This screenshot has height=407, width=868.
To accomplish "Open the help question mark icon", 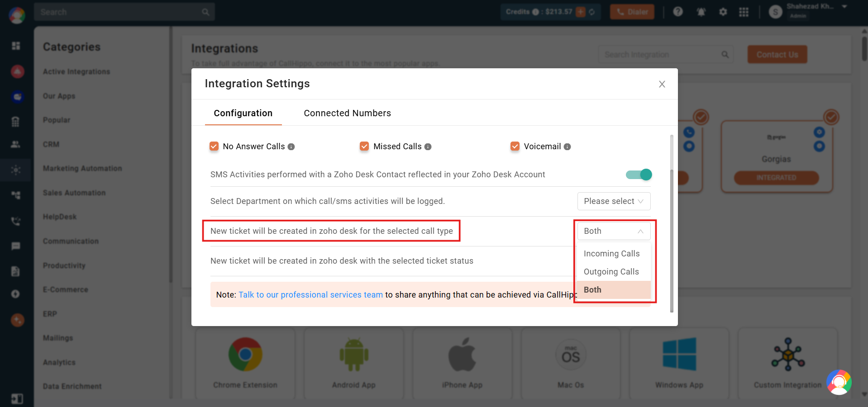I will point(678,12).
